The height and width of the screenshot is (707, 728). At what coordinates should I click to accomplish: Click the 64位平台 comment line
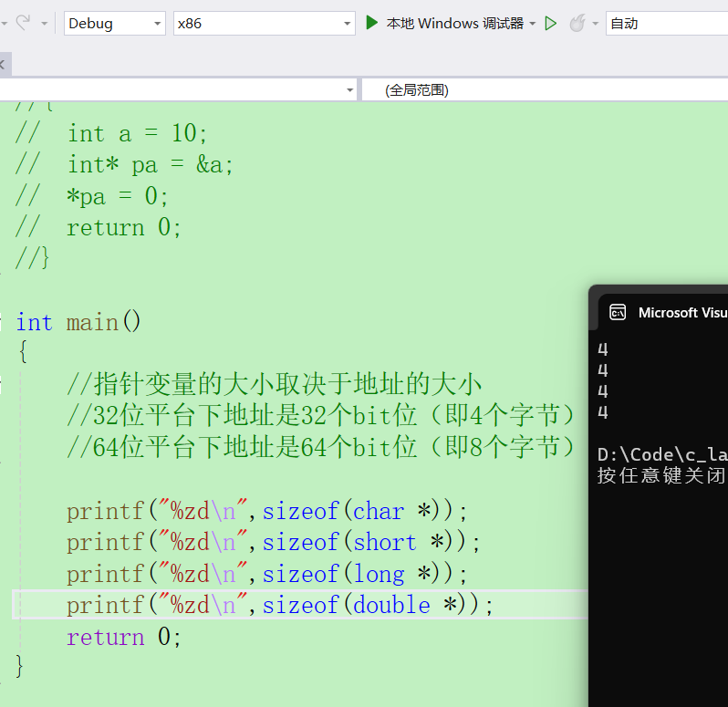321,448
